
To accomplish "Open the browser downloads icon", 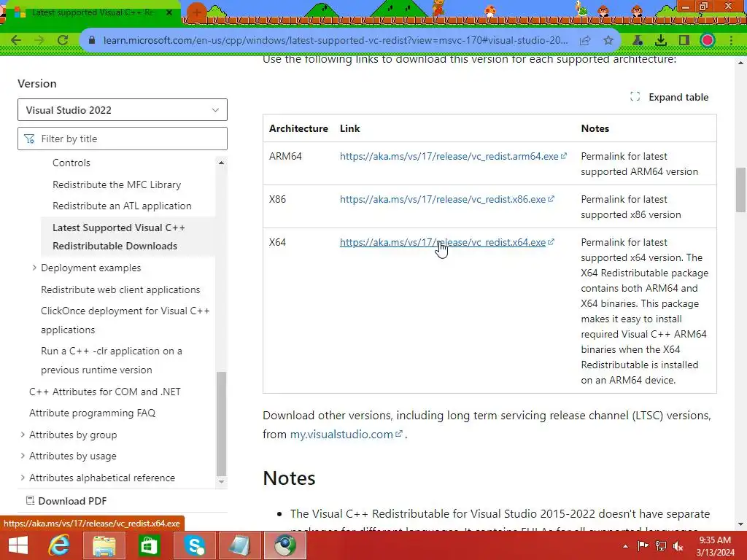I will (x=661, y=41).
